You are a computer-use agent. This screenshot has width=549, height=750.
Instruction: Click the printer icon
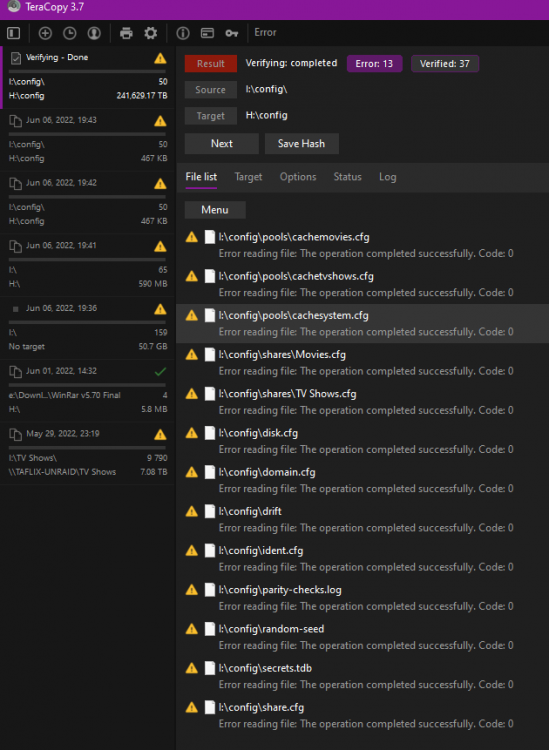tap(126, 33)
